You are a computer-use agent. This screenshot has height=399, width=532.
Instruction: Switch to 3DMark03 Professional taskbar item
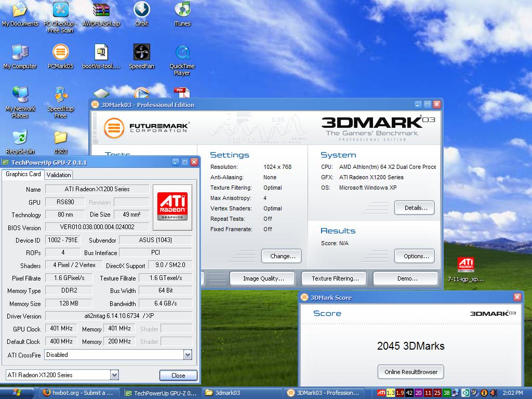pyautogui.click(x=323, y=393)
